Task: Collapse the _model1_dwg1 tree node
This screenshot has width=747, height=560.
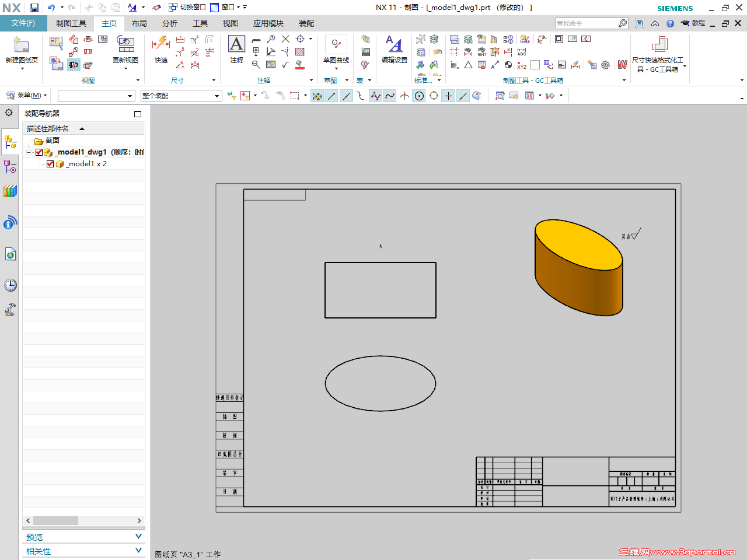Action: tap(29, 152)
